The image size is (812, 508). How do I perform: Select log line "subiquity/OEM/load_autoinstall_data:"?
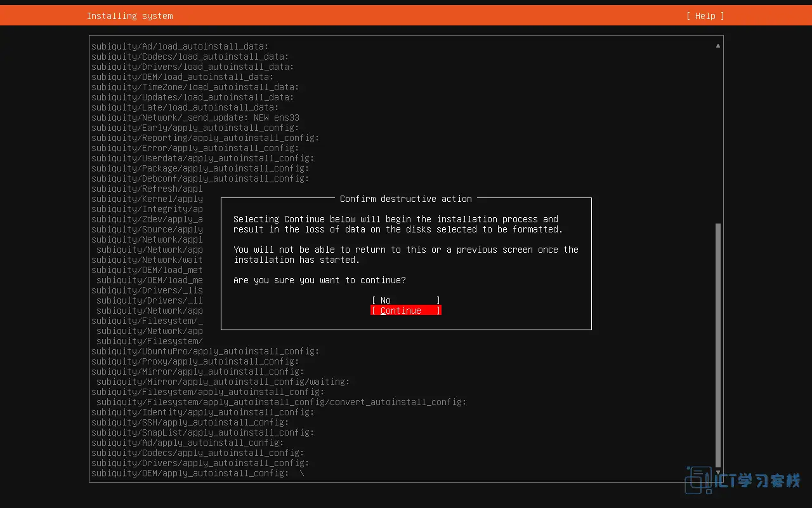click(183, 77)
